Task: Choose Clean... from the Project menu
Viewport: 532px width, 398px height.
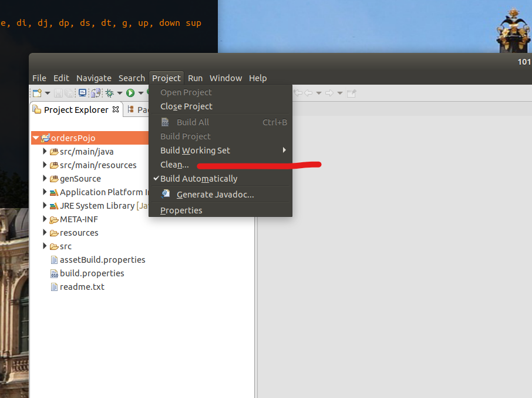Action: coord(174,165)
